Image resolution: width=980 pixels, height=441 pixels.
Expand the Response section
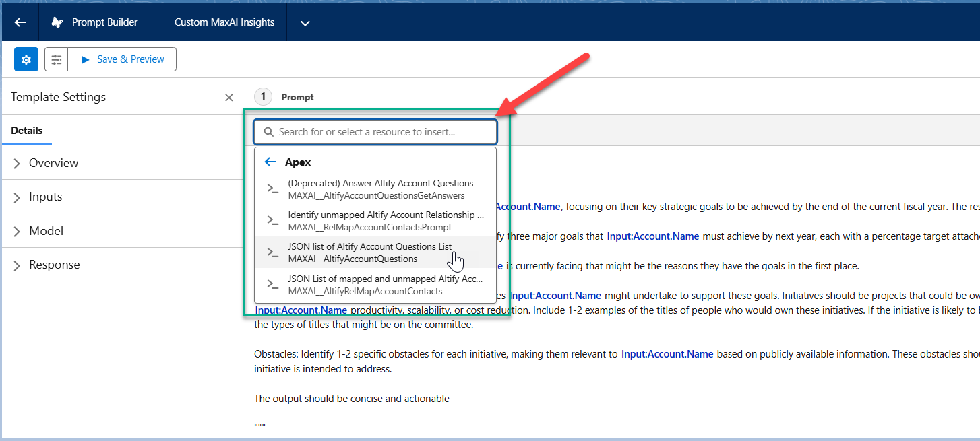click(54, 265)
